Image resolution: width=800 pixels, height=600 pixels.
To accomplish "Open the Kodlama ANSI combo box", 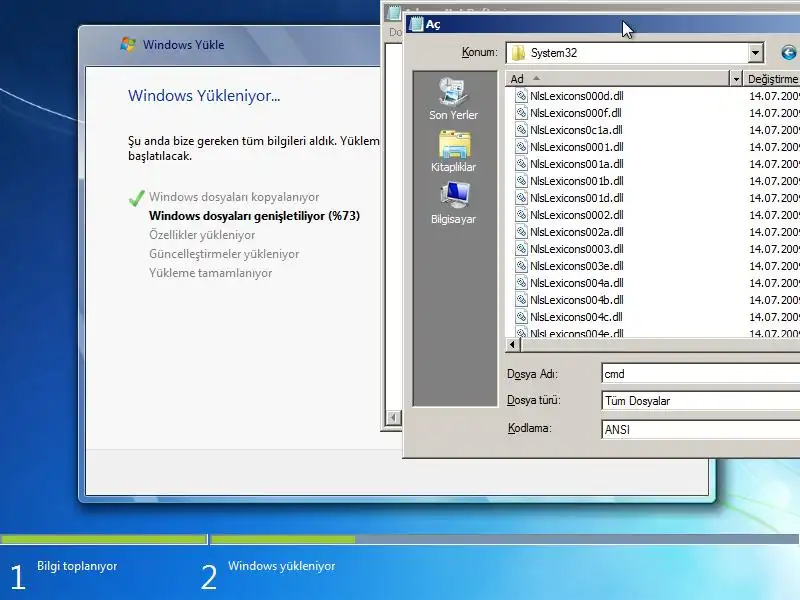I will tap(701, 430).
